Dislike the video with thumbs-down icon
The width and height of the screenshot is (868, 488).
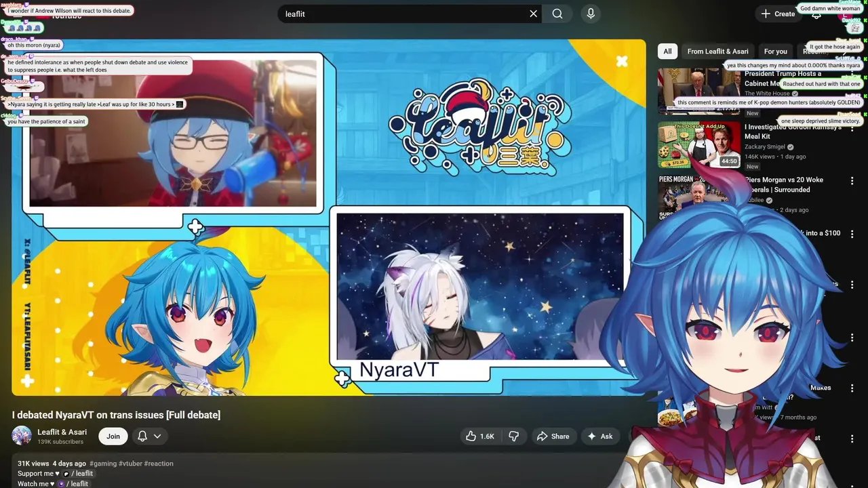pyautogui.click(x=513, y=436)
